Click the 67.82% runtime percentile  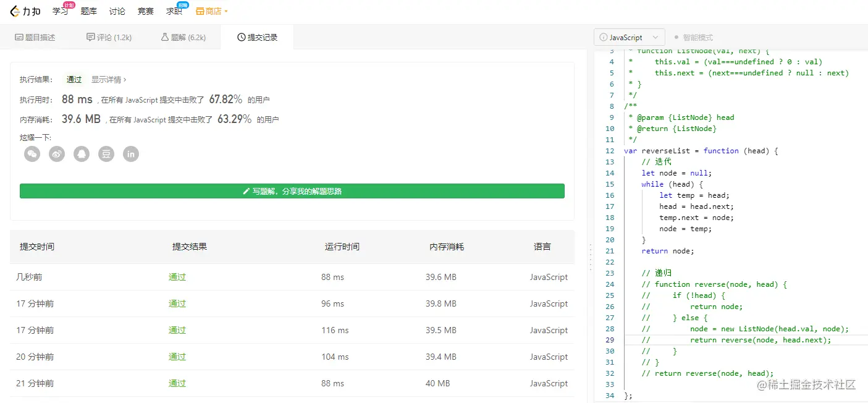pos(225,99)
